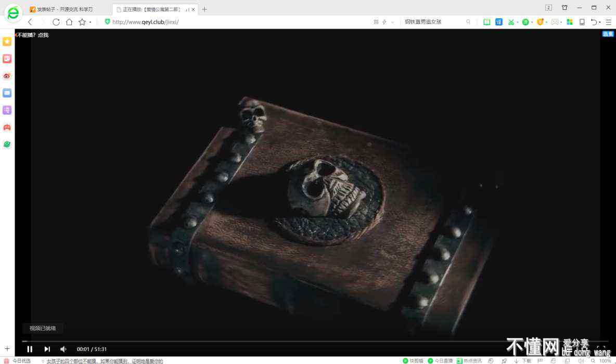
Task: Open 今日直播 in the status bar
Action: [x=440, y=360]
